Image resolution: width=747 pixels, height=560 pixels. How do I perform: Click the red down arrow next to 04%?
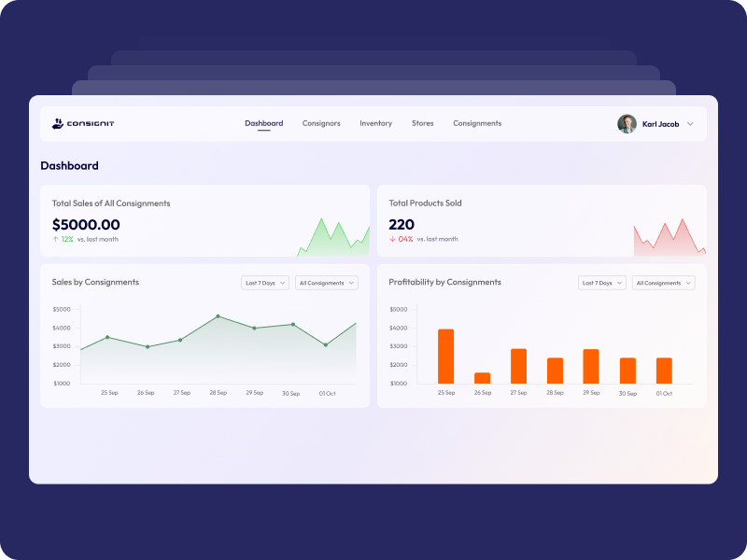point(393,239)
